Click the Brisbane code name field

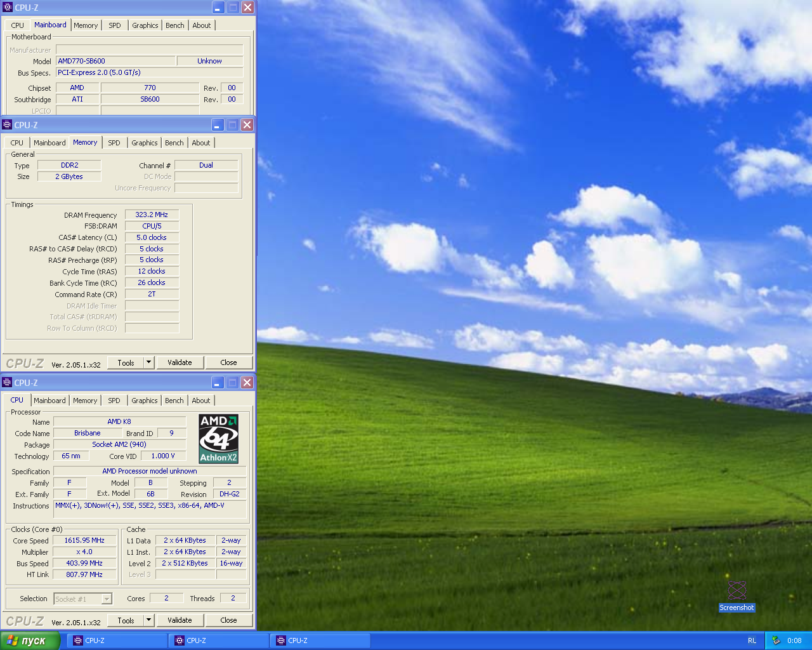[x=88, y=433]
